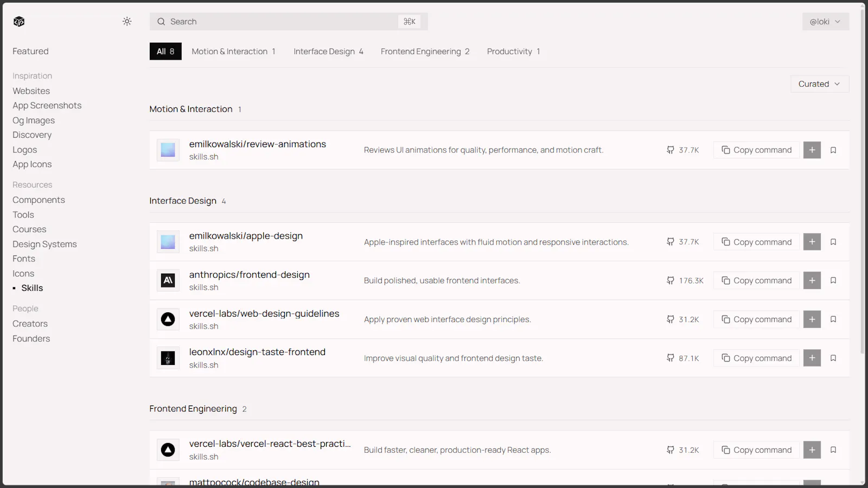
Task: Switch to Interface Design tab
Action: pos(329,52)
